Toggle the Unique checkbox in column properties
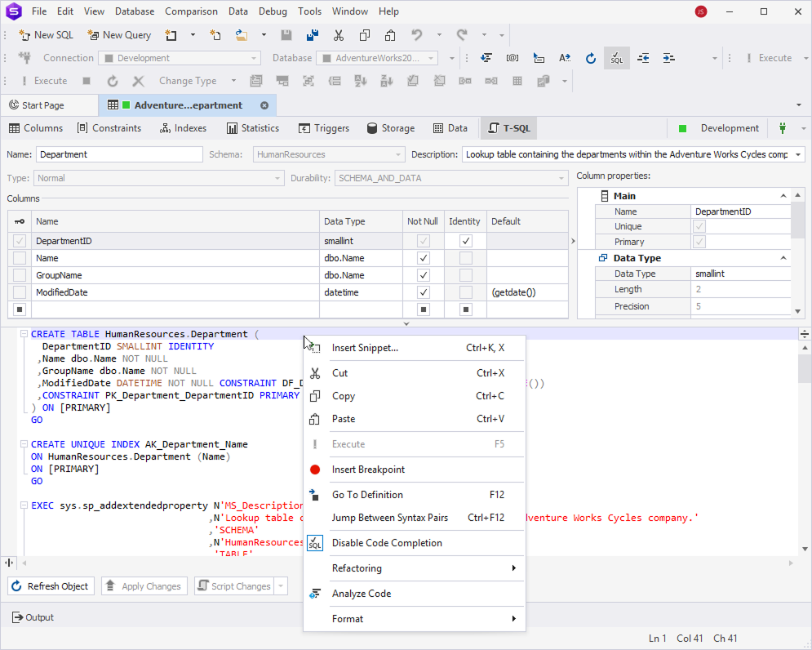 tap(699, 226)
